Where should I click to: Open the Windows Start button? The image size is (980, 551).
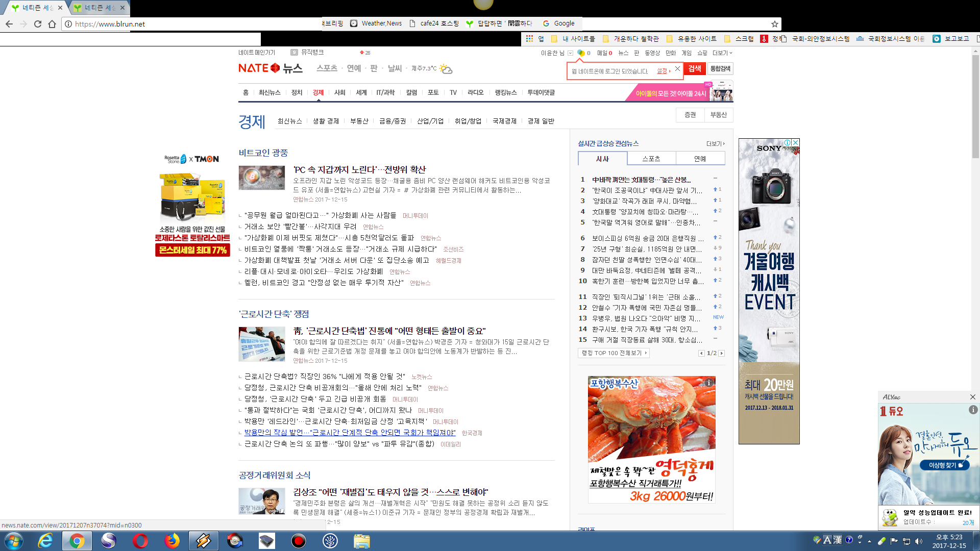click(13, 541)
